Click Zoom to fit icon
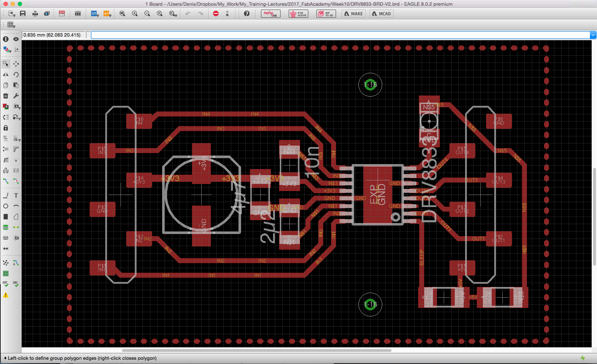597x364 pixels. tap(122, 13)
